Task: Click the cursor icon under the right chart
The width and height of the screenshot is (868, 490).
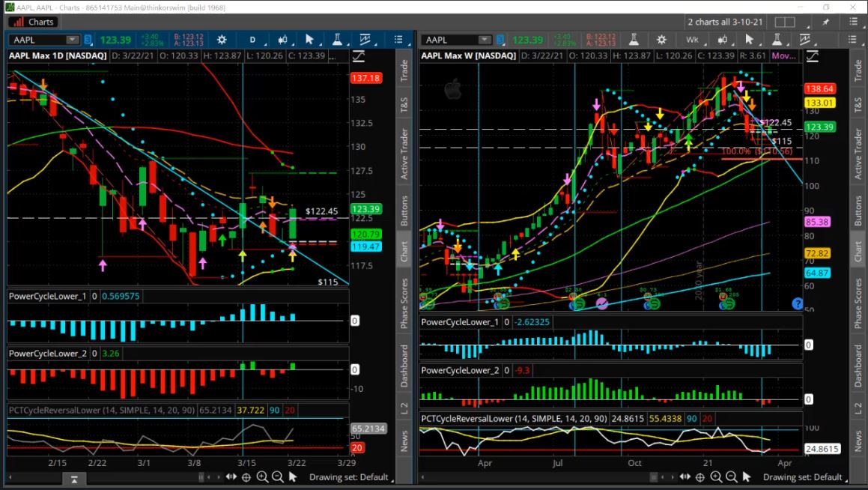Action: click(x=747, y=477)
